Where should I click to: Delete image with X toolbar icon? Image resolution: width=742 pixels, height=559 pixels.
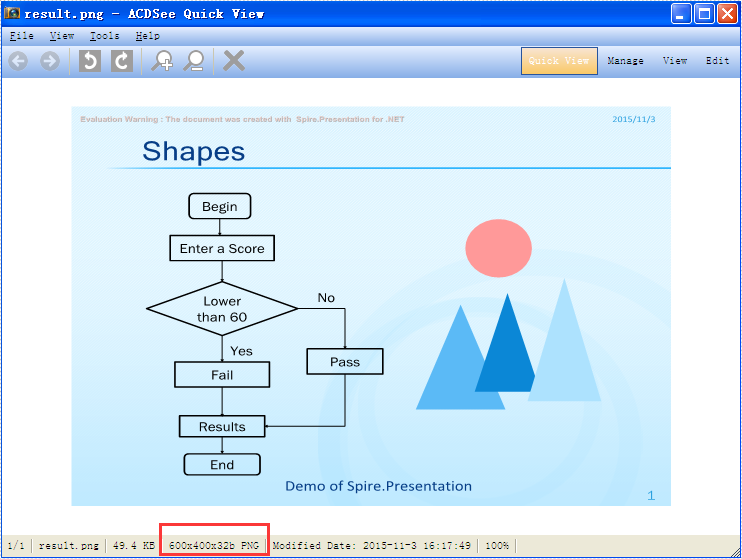pos(234,61)
